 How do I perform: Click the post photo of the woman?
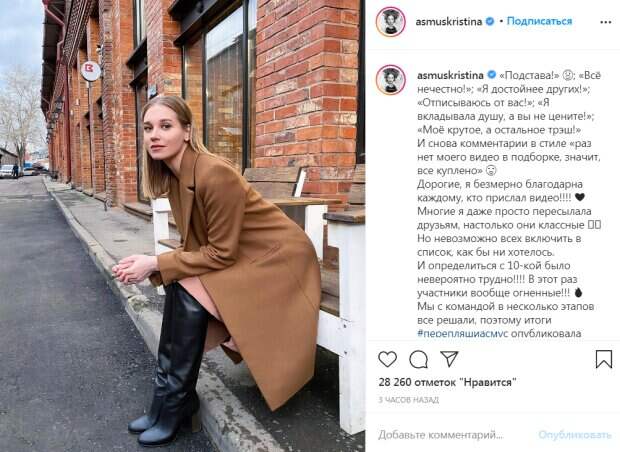183,226
